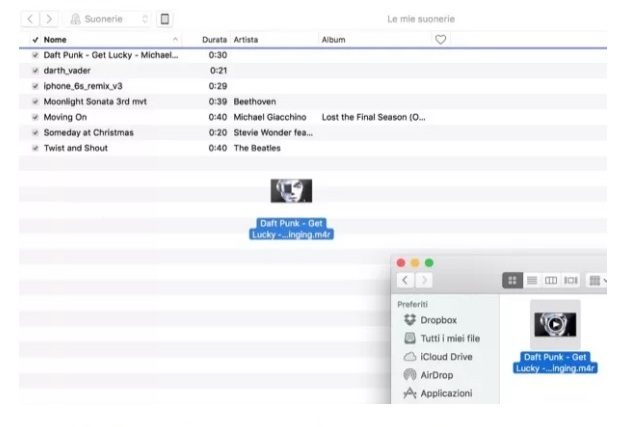634x427 pixels.
Task: Open the Suonerie library dropdown
Action: [x=109, y=19]
